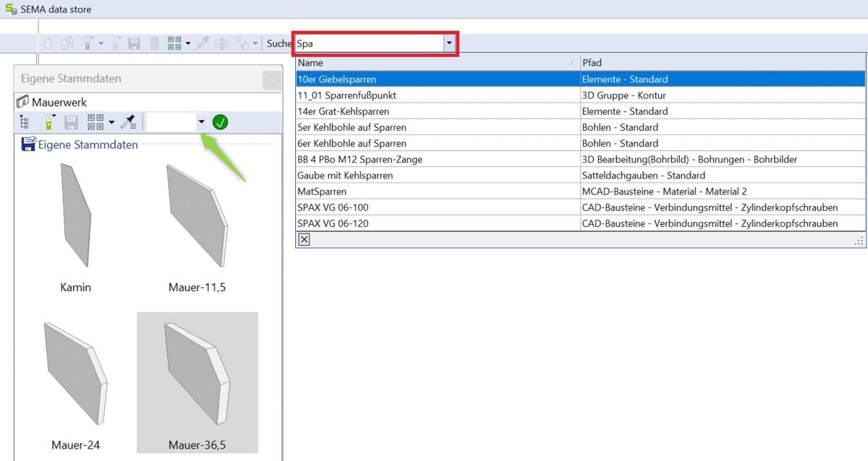Click the trash delete icon in top toolbar
868x461 pixels.
154,43
